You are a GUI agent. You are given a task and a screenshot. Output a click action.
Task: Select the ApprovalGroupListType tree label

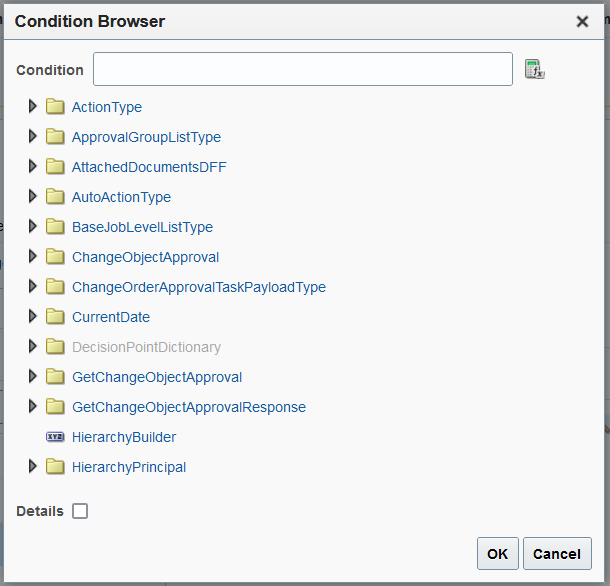coord(146,137)
